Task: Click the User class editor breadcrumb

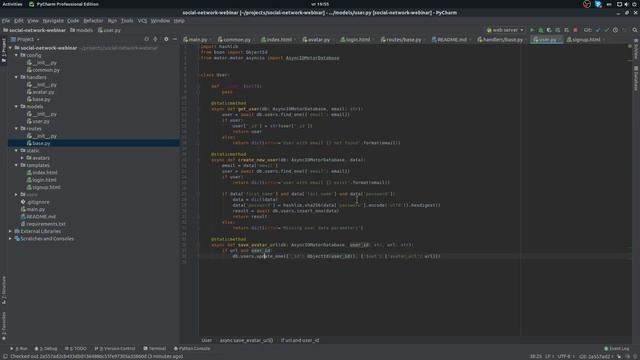Action: pos(207,340)
